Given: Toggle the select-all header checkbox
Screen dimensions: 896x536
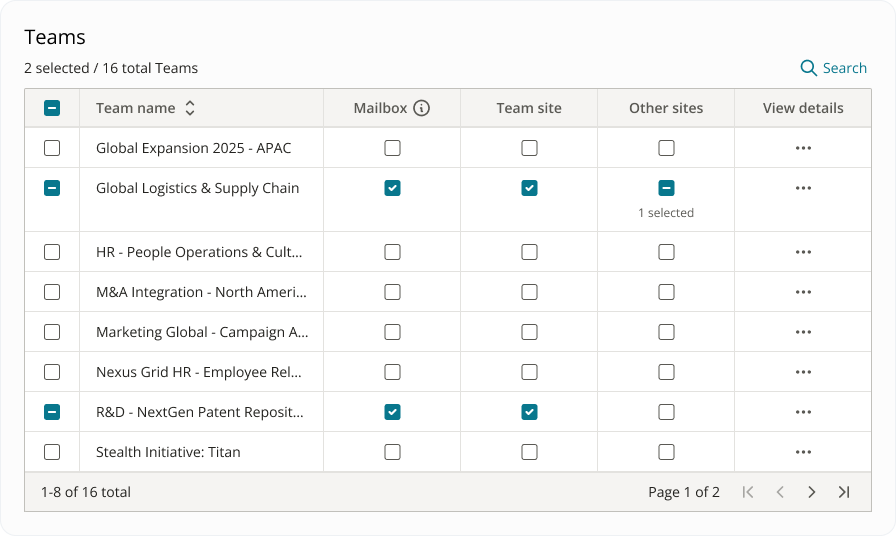Looking at the screenshot, I should point(52,108).
